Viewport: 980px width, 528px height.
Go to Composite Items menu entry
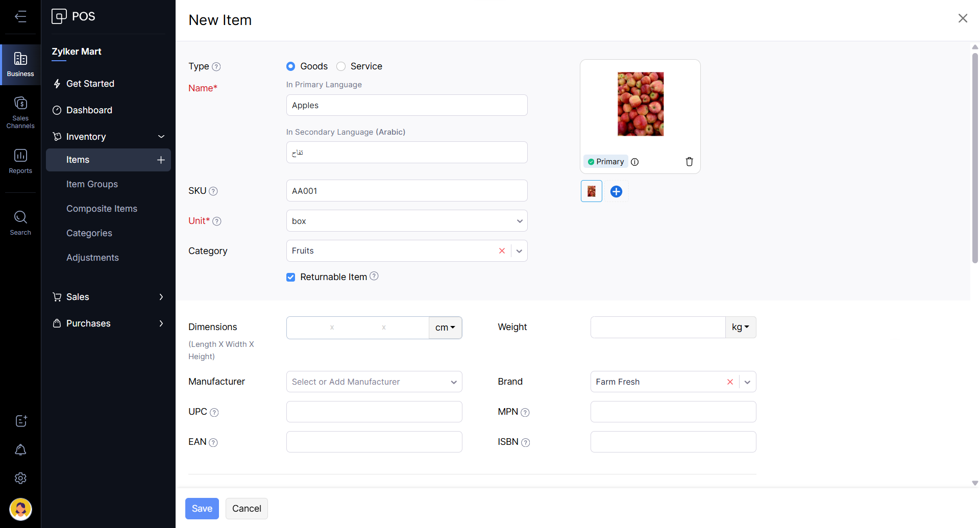pyautogui.click(x=102, y=209)
